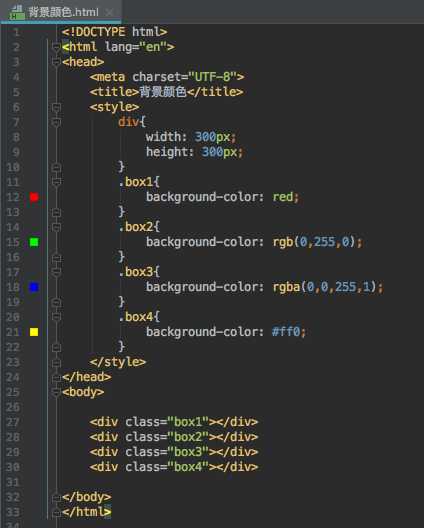
Task: Place cursor in <!DOCTYPE html> text
Action: pos(115,32)
